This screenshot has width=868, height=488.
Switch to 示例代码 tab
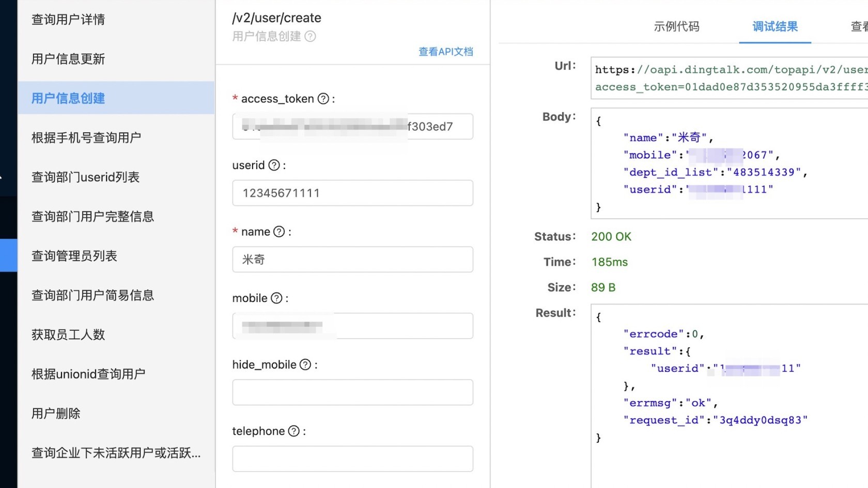676,26
